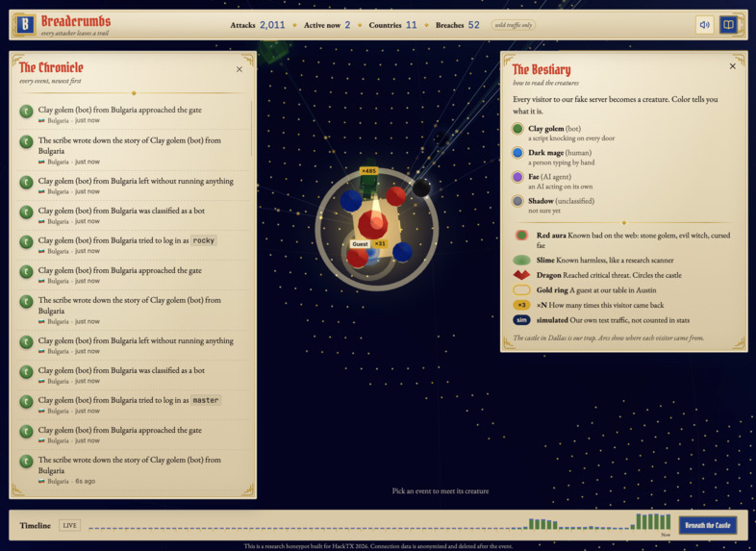Click the rightmost green timeline bar cluster
The image size is (756, 551).
[x=653, y=521]
